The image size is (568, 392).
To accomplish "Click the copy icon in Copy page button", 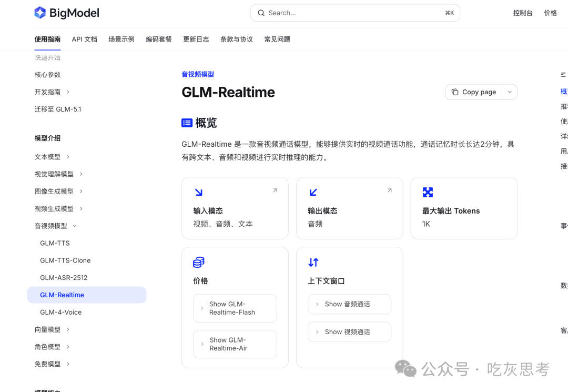I will tap(454, 92).
